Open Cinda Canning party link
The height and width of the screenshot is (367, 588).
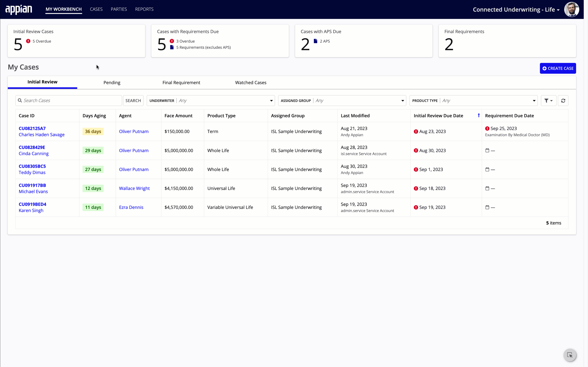[x=34, y=154]
